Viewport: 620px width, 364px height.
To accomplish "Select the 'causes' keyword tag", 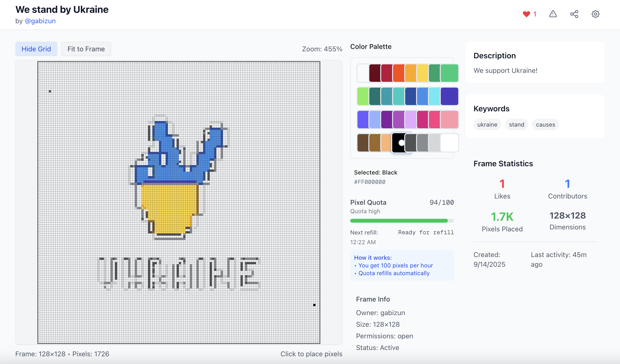I will pyautogui.click(x=545, y=125).
